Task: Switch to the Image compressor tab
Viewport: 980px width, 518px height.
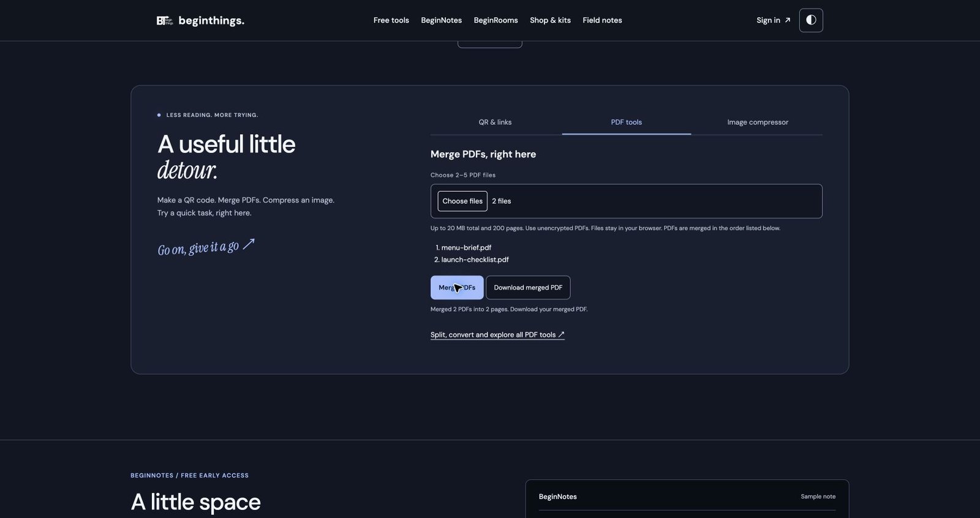Action: pos(758,122)
